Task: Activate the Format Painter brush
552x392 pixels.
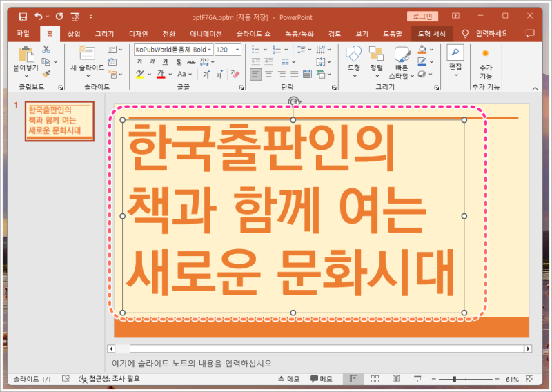Action: click(x=46, y=74)
